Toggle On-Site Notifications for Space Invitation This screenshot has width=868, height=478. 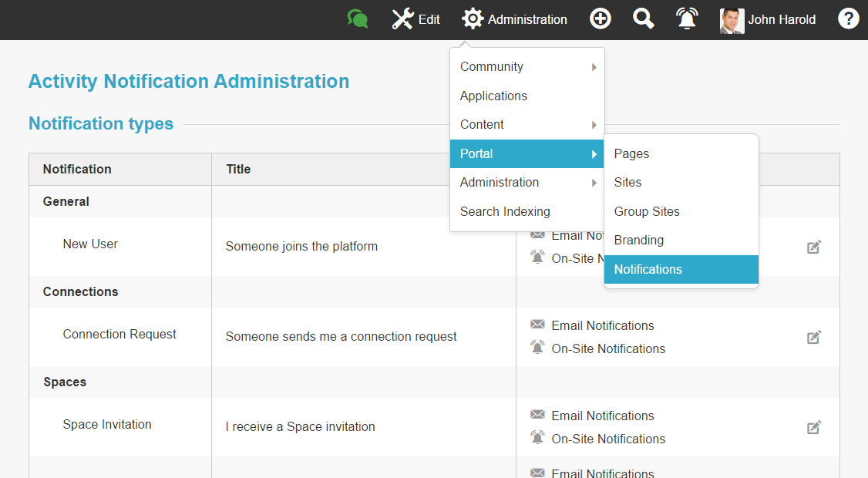click(x=598, y=439)
